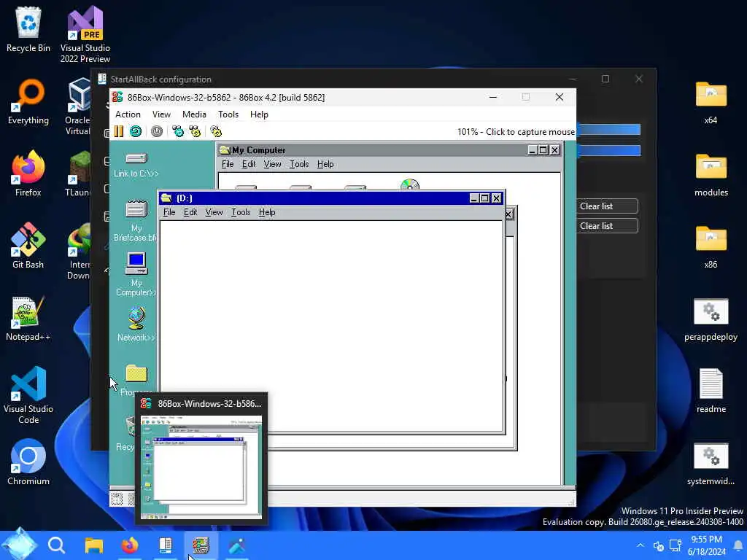Open the notification bell icon
The height and width of the screenshot is (560, 747).
738,545
